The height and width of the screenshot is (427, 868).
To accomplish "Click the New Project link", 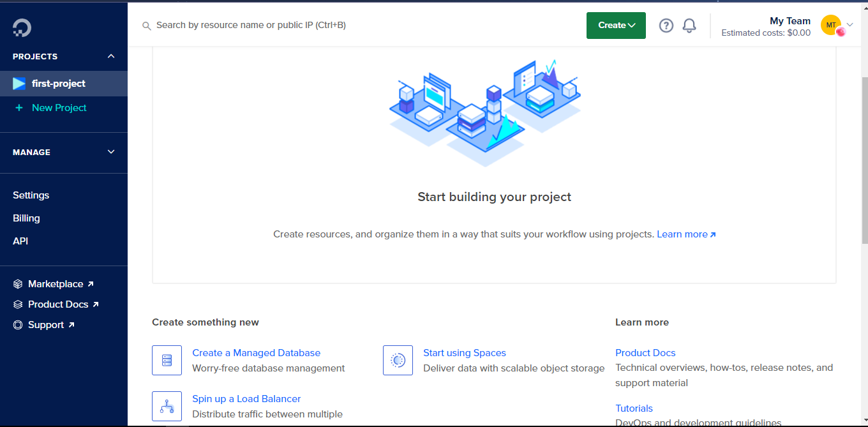I will pos(59,108).
